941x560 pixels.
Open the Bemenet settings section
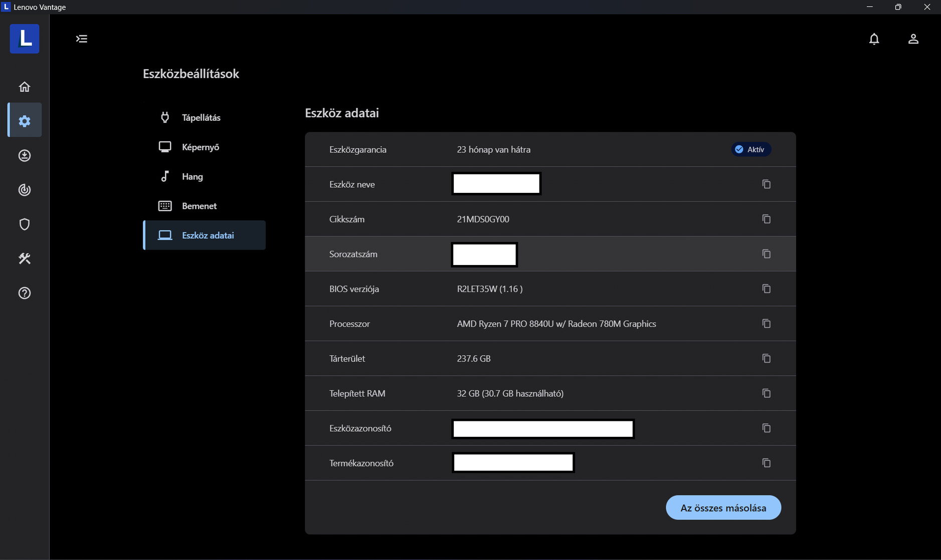pos(205,206)
